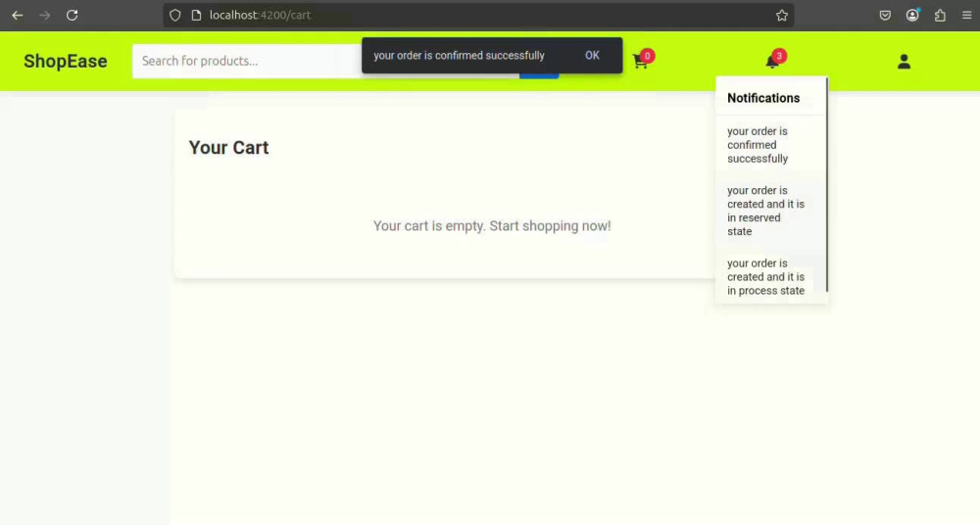This screenshot has height=525, width=980.
Task: Click the notifications panel scrollbar
Action: tap(827, 184)
